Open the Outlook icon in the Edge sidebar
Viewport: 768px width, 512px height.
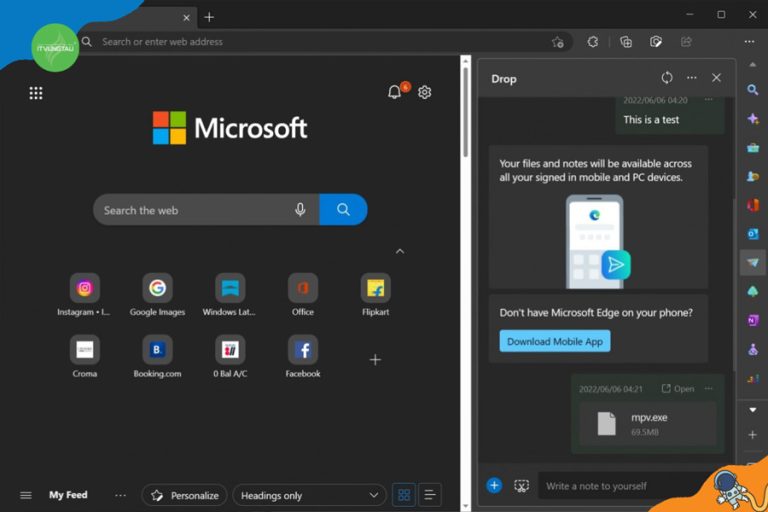(x=753, y=234)
